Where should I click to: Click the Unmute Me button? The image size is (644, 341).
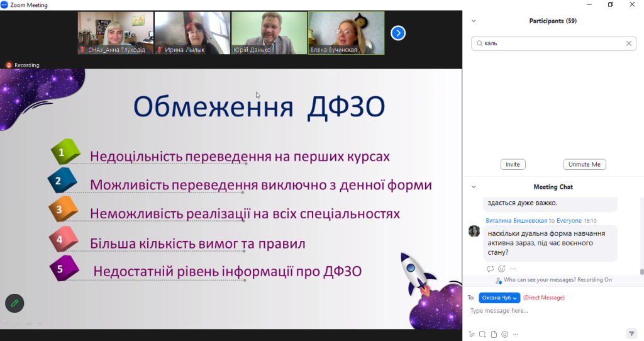(x=584, y=164)
